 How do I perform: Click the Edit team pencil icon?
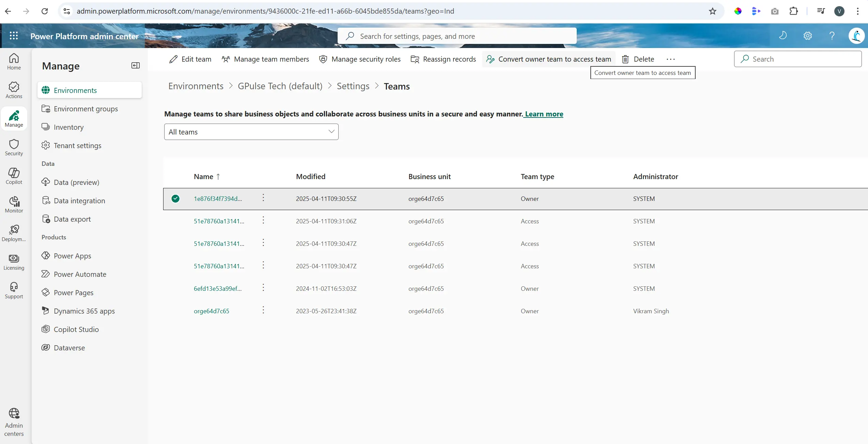tap(173, 59)
